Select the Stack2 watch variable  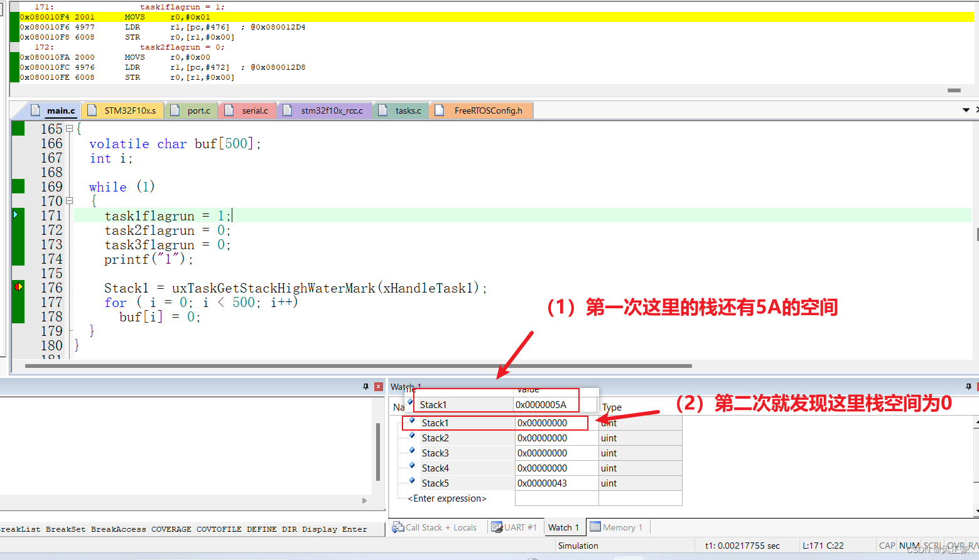435,438
